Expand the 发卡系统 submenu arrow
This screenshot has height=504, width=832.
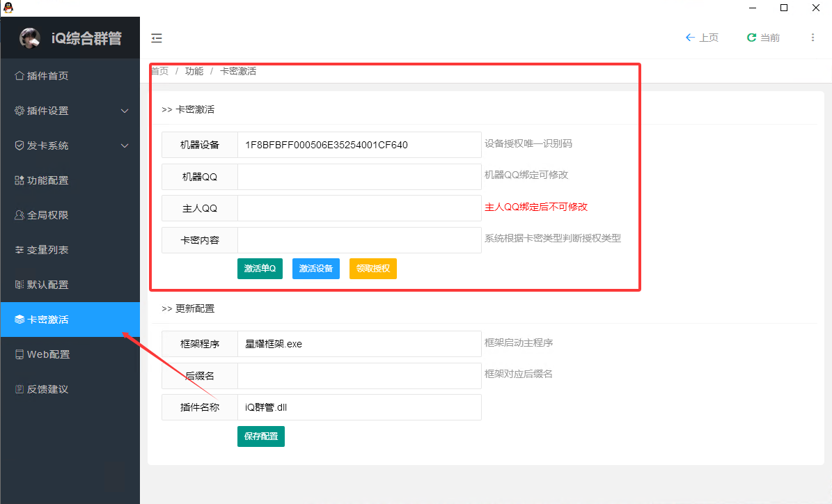125,145
